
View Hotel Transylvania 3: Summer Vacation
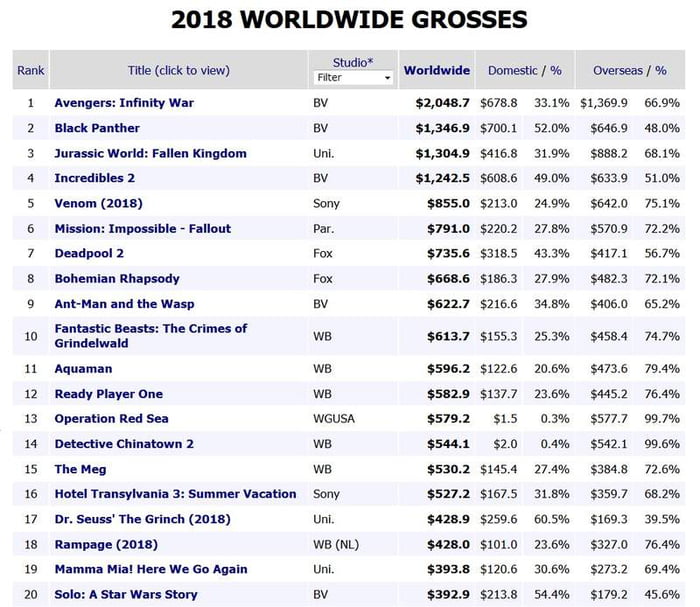[x=175, y=494]
